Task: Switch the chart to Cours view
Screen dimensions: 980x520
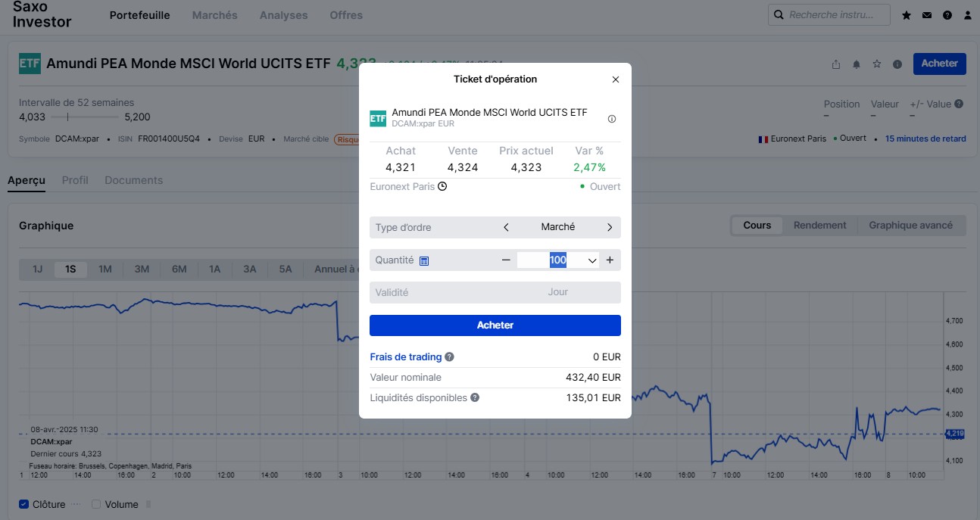Action: click(x=757, y=225)
